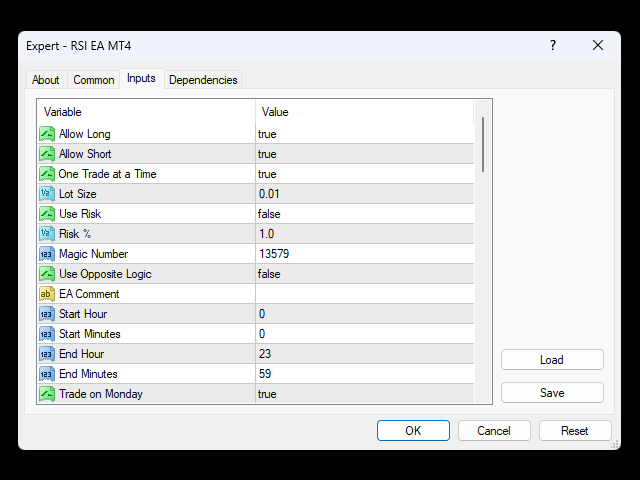Select the End Minutes value field
This screenshot has width=640, height=480.
tap(364, 374)
